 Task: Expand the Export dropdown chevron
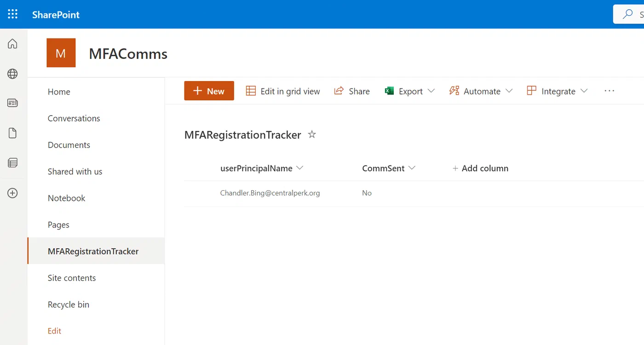coord(431,91)
